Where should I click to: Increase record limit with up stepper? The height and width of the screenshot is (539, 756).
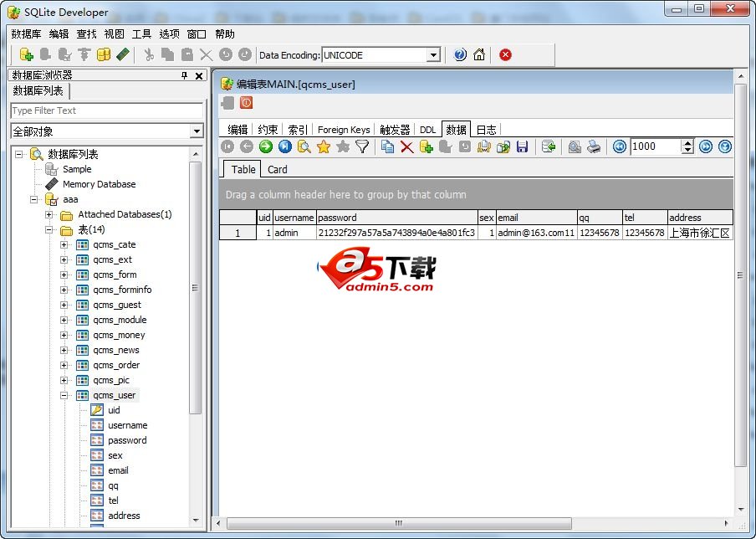click(687, 143)
